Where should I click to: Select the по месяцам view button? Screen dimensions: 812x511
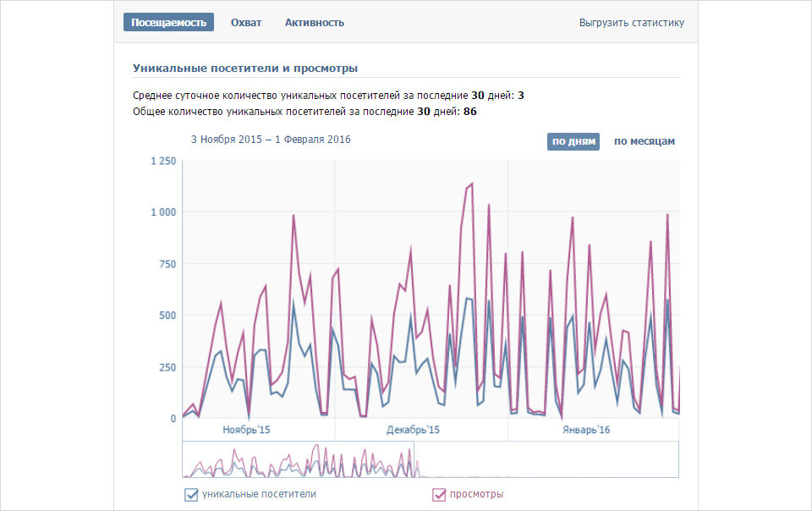[645, 141]
